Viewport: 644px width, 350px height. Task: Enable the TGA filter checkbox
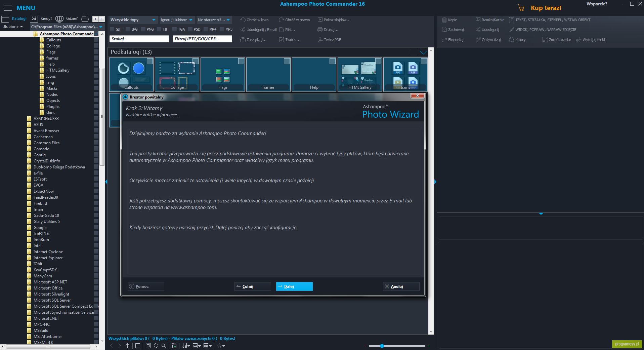point(175,29)
